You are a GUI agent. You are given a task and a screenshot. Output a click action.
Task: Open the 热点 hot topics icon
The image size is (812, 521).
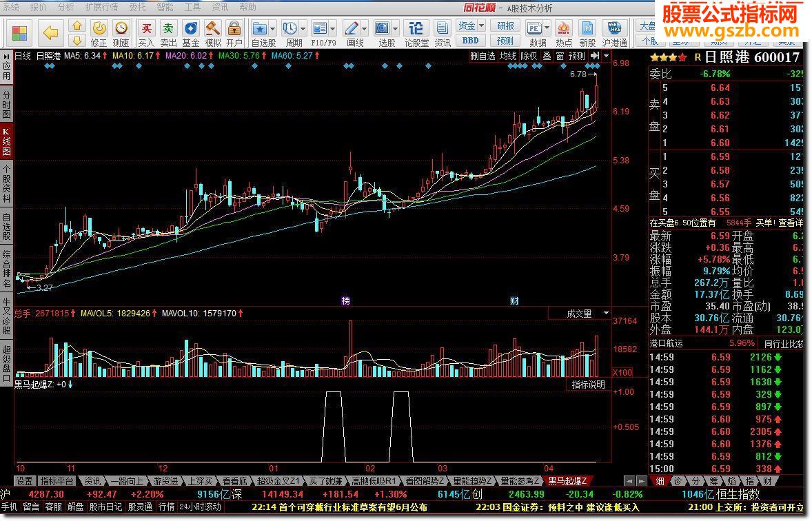click(563, 34)
